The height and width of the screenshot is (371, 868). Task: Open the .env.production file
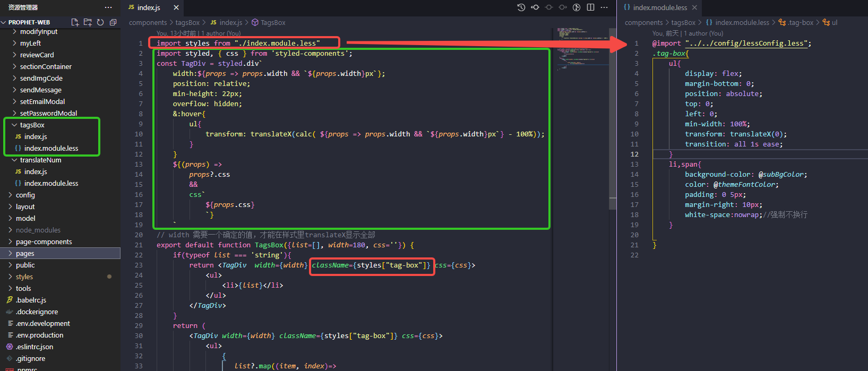click(x=39, y=335)
